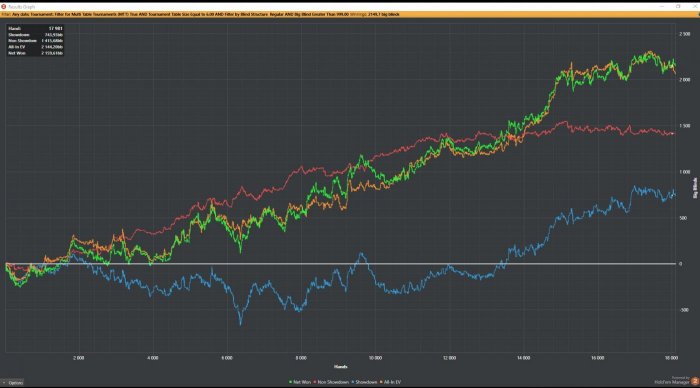The width and height of the screenshot is (700, 388).
Task: Click the Results Graph window app icon
Action: [4, 7]
